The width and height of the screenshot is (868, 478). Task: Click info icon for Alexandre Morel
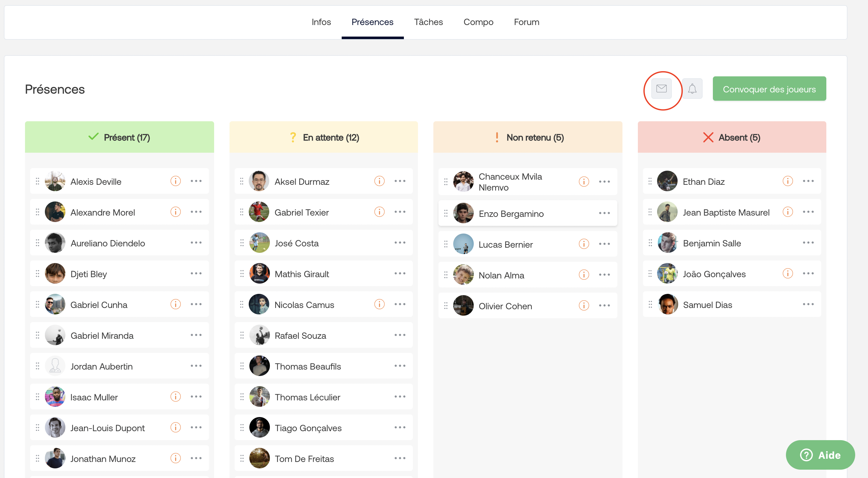click(x=176, y=212)
